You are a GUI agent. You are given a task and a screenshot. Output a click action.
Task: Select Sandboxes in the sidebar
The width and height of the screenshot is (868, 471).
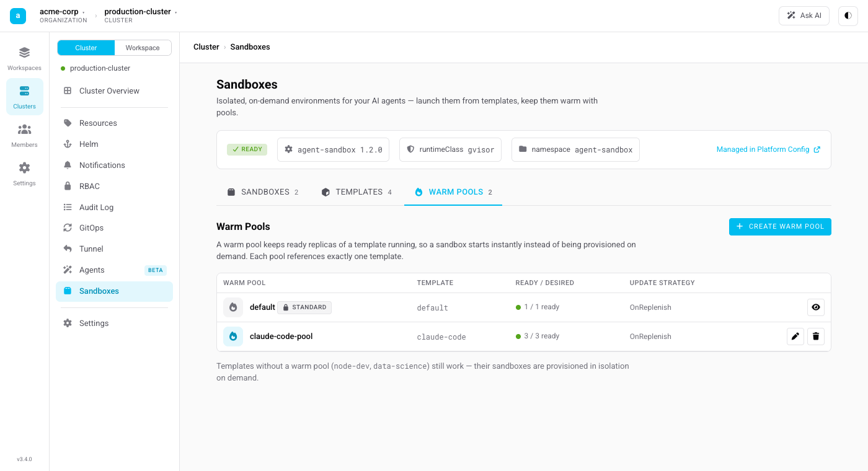(x=114, y=291)
